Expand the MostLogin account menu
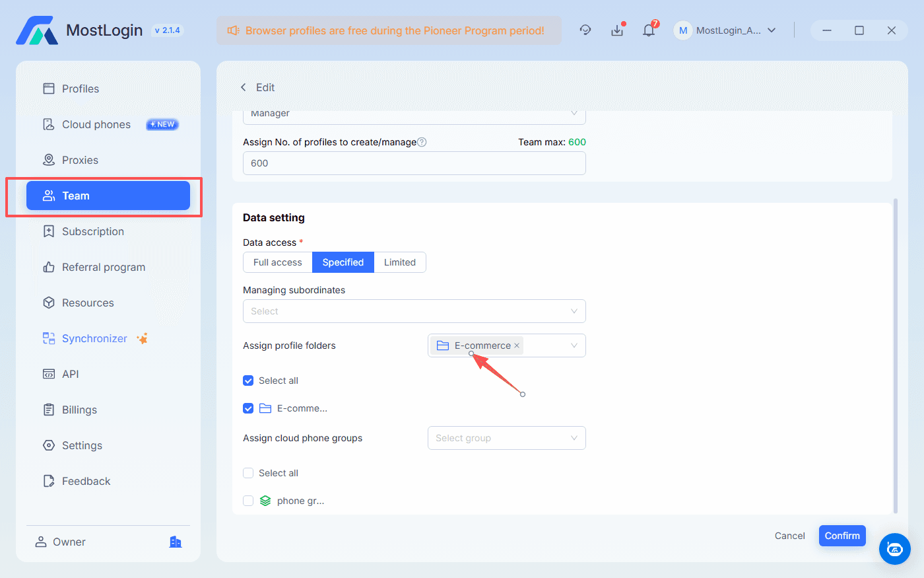The width and height of the screenshot is (924, 578). point(725,30)
